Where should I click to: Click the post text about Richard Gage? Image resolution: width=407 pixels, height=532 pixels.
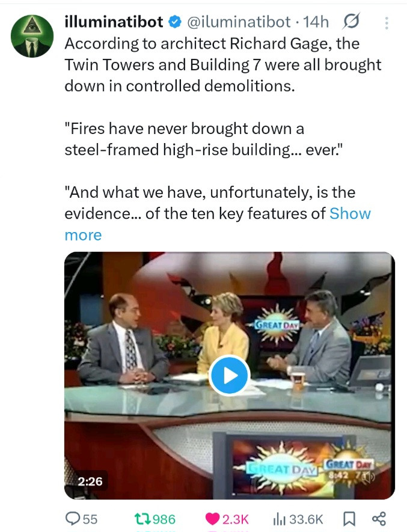(x=222, y=64)
